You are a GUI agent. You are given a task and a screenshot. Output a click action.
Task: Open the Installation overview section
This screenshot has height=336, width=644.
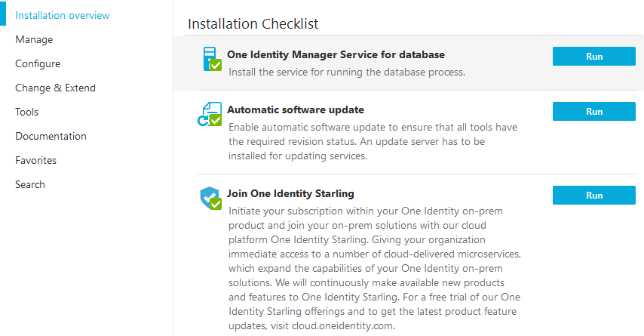coord(63,15)
